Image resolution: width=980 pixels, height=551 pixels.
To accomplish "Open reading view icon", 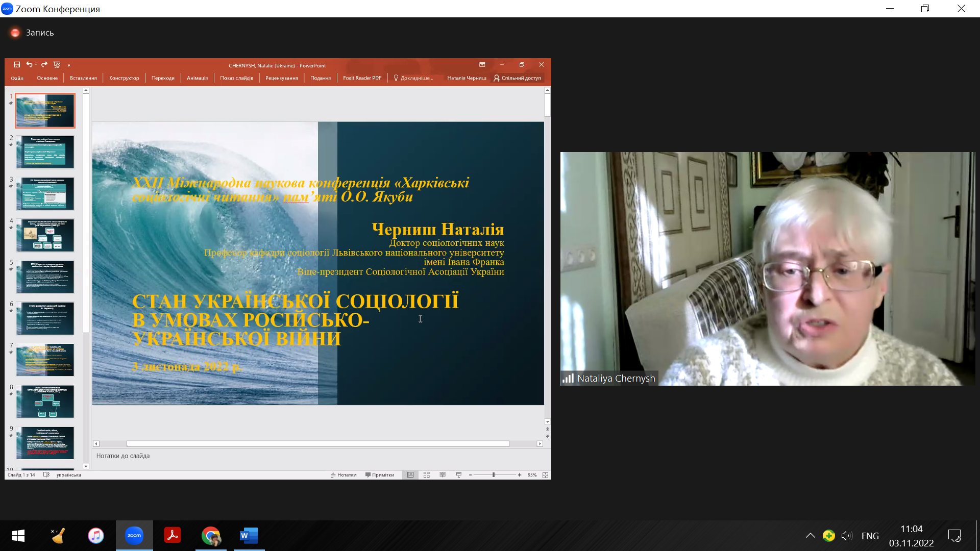I will [x=443, y=475].
